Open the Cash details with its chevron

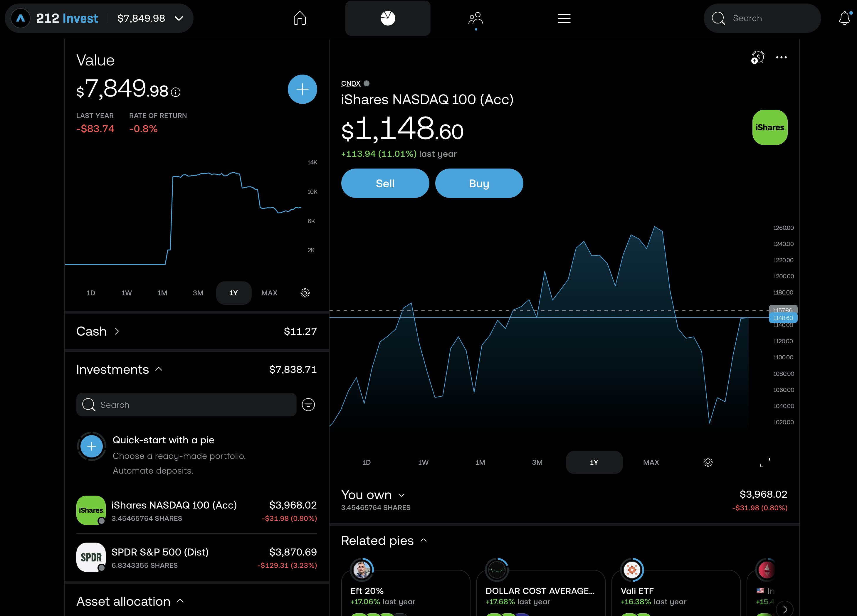point(116,331)
